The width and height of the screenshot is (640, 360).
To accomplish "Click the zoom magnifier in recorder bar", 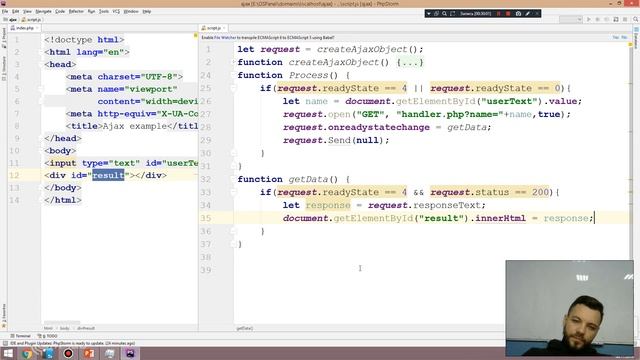I will [x=444, y=13].
